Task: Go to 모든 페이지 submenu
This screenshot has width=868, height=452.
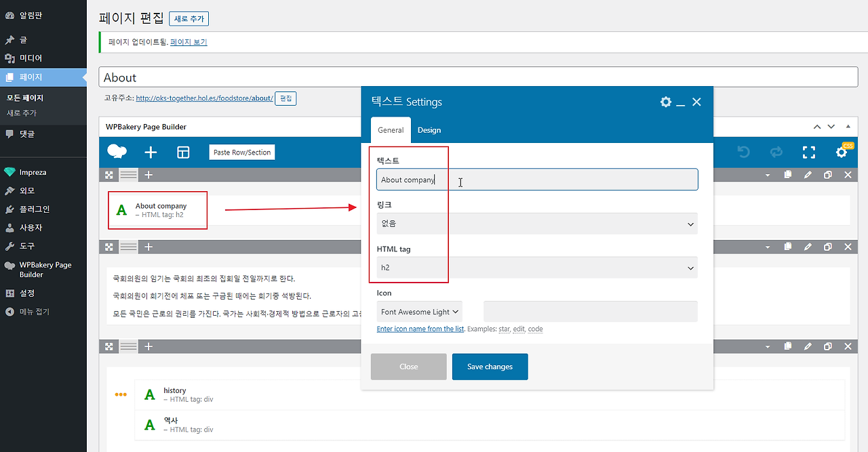Action: 24,98
